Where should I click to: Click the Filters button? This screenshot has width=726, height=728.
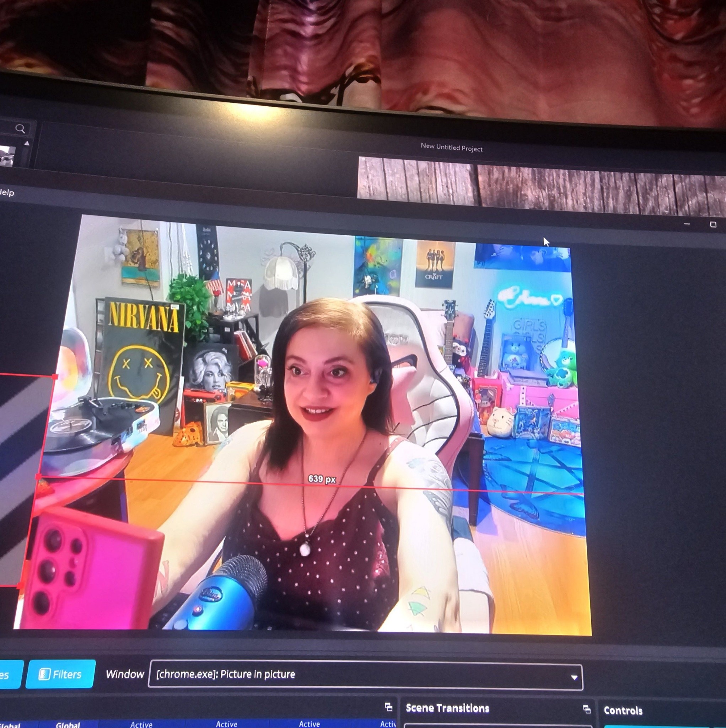tap(60, 674)
